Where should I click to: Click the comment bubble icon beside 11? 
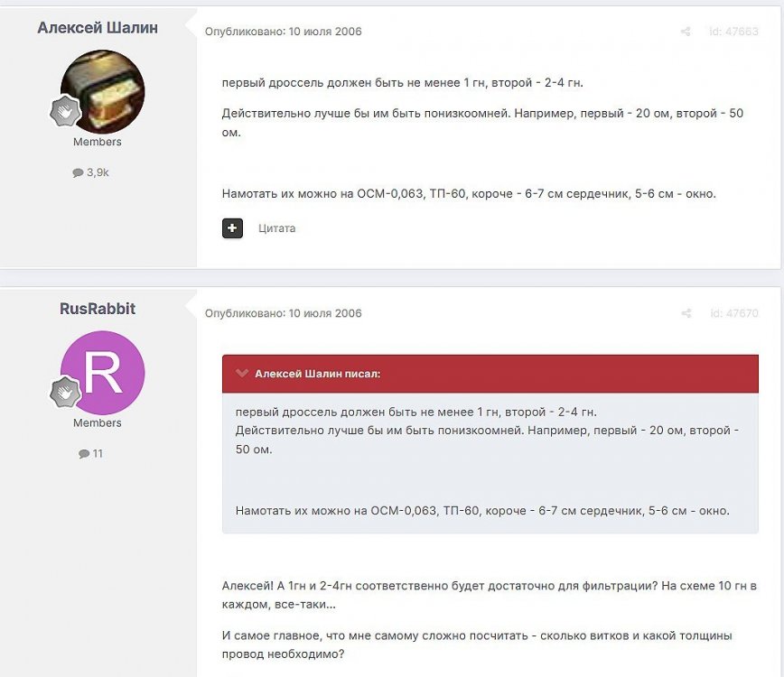(84, 454)
